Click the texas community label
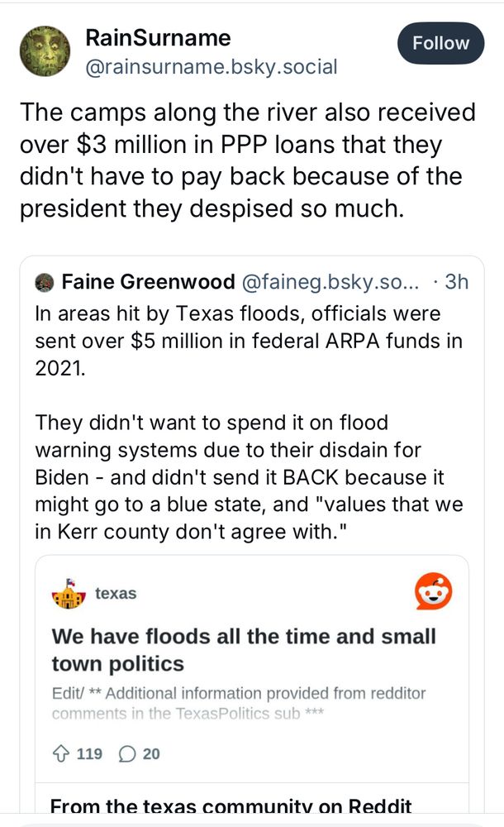The image size is (504, 827). pyautogui.click(x=116, y=594)
